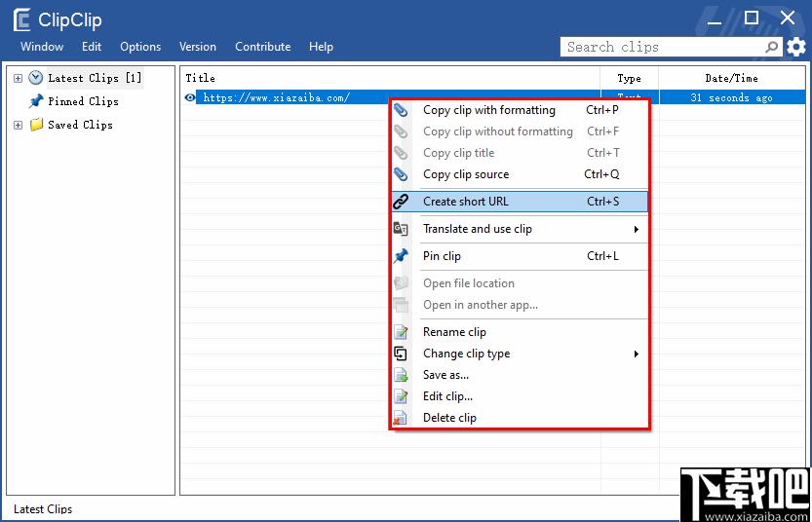Open the Change clip type submenu arrow
Viewport: 812px width, 522px height.
637,354
